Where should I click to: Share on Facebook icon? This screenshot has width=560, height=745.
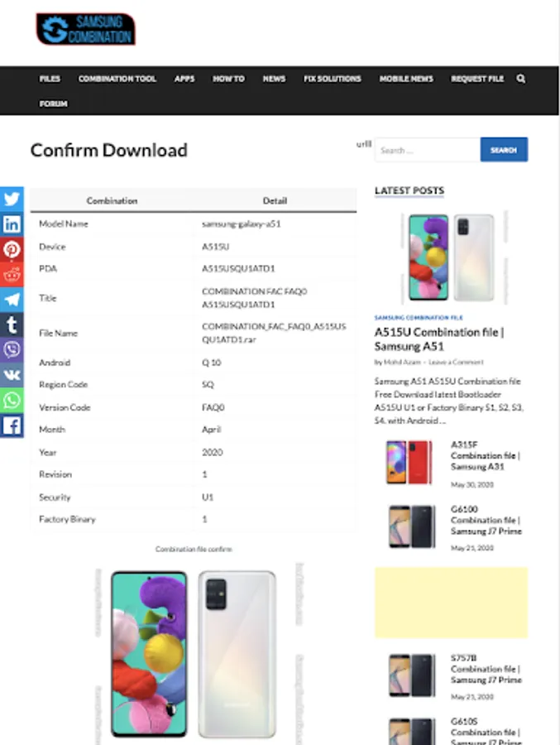tap(12, 425)
